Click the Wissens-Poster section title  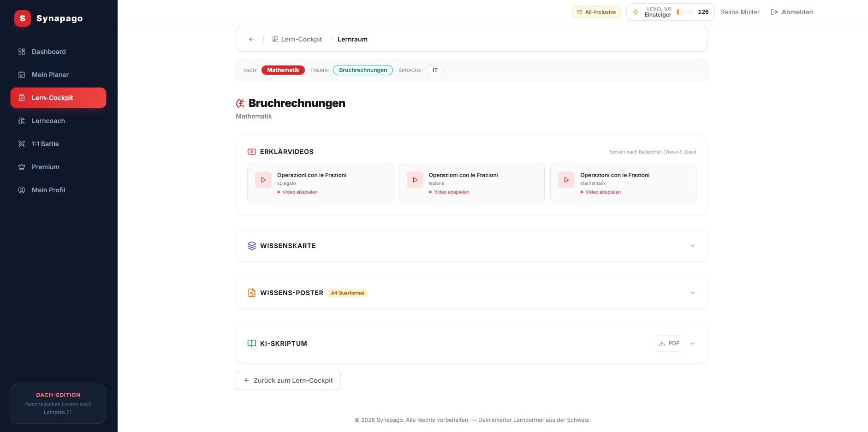click(x=291, y=293)
